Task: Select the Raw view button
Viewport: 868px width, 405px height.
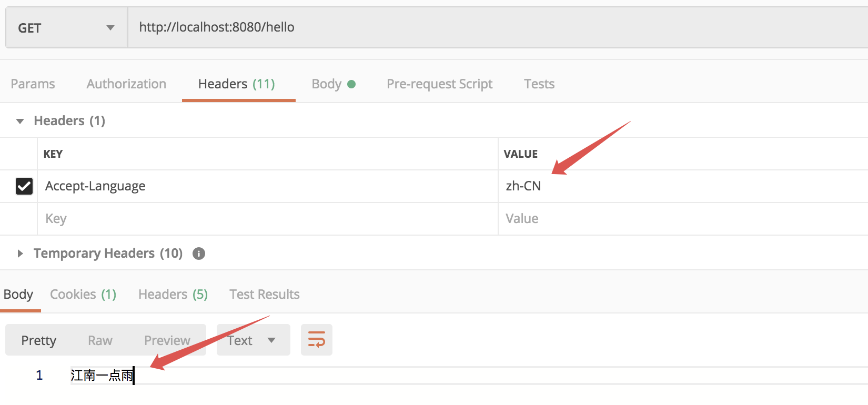Action: [x=100, y=340]
